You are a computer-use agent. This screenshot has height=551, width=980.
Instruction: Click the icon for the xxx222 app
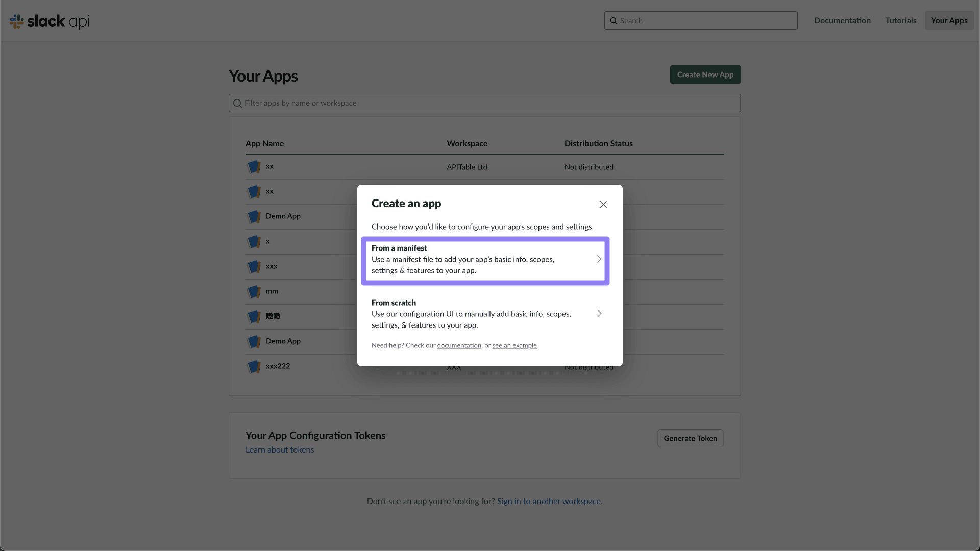click(254, 367)
